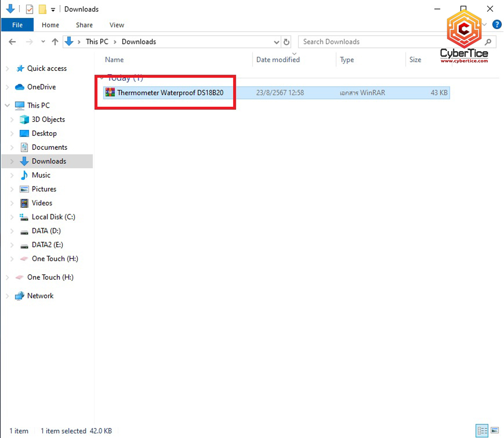This screenshot has width=504, height=438.
Task: Collapse the This PC tree node
Action: pos(7,106)
